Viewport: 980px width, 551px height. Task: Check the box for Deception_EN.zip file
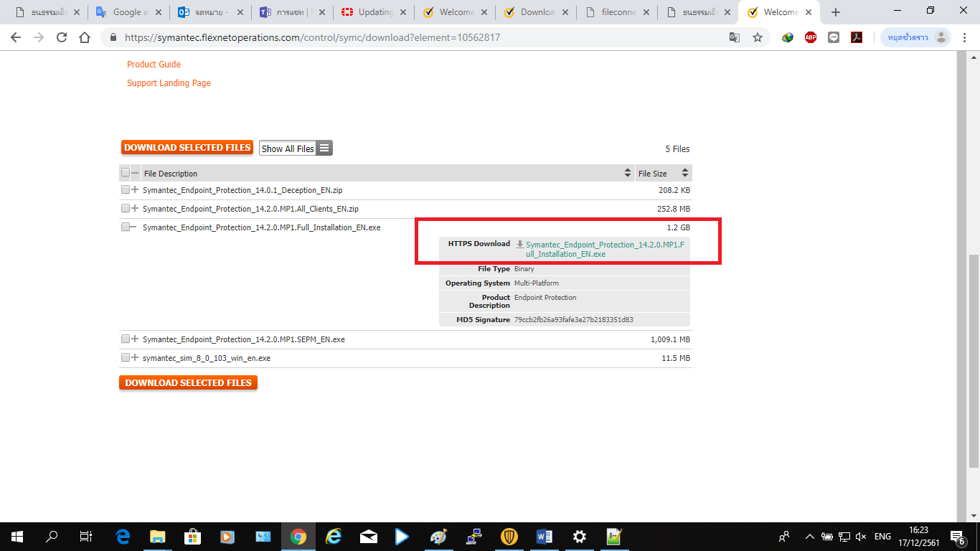tap(126, 190)
